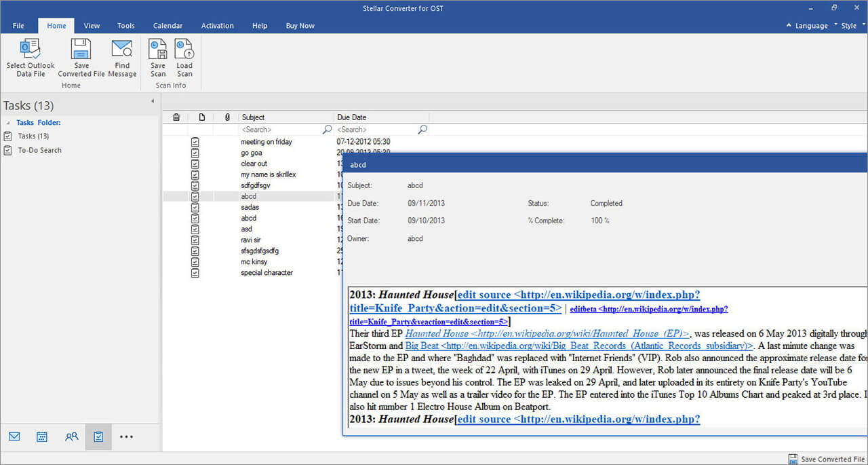
Task: Select To-Do Search folder
Action: (x=39, y=150)
